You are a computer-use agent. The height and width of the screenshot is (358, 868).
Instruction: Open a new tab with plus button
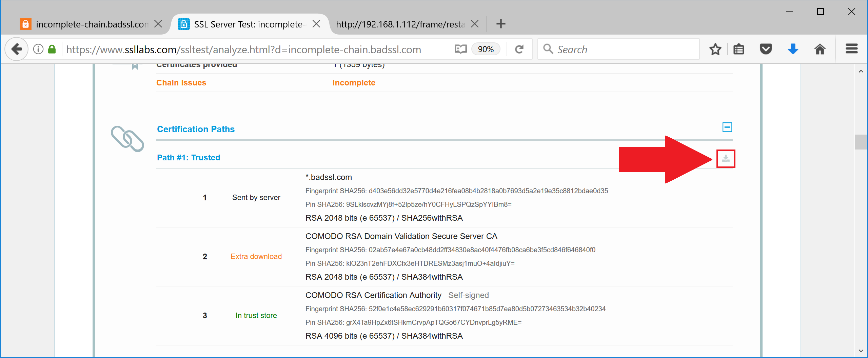pos(501,24)
